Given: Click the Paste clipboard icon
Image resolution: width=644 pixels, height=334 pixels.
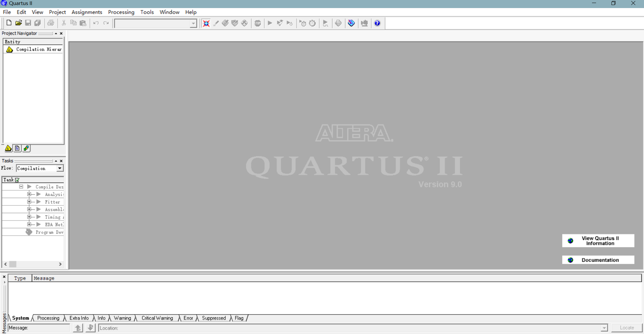Looking at the screenshot, I should [x=83, y=23].
